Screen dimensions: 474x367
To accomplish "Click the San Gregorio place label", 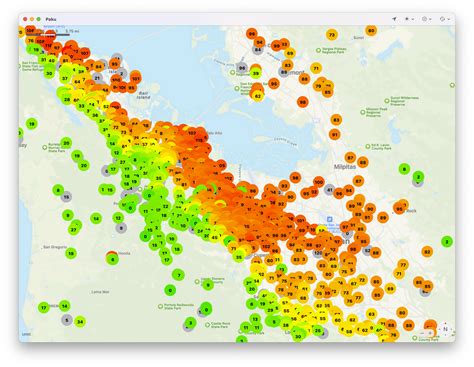I will click(x=55, y=247).
